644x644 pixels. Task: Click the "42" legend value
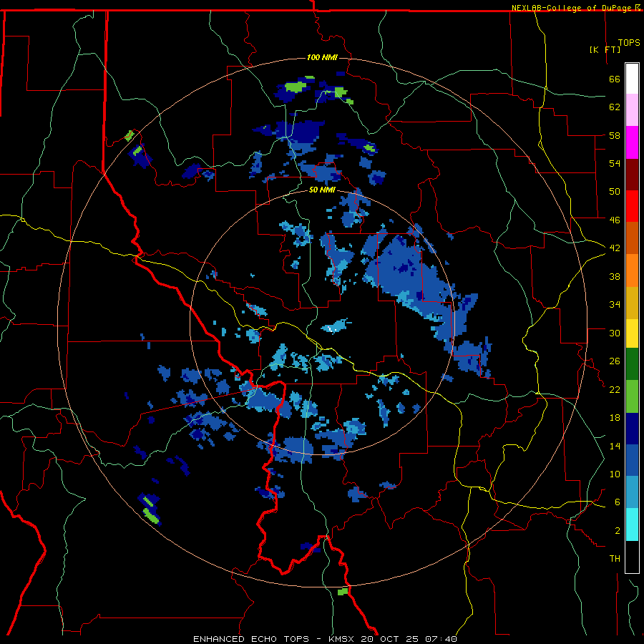coord(615,248)
